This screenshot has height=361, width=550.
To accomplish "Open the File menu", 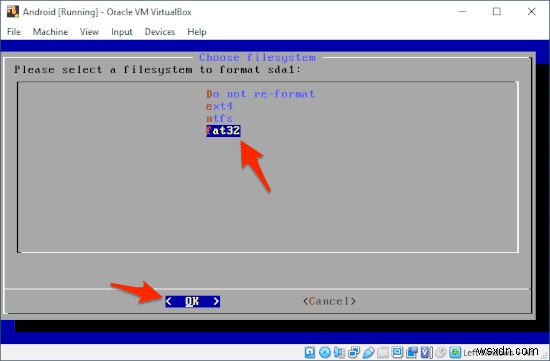I will [x=14, y=32].
